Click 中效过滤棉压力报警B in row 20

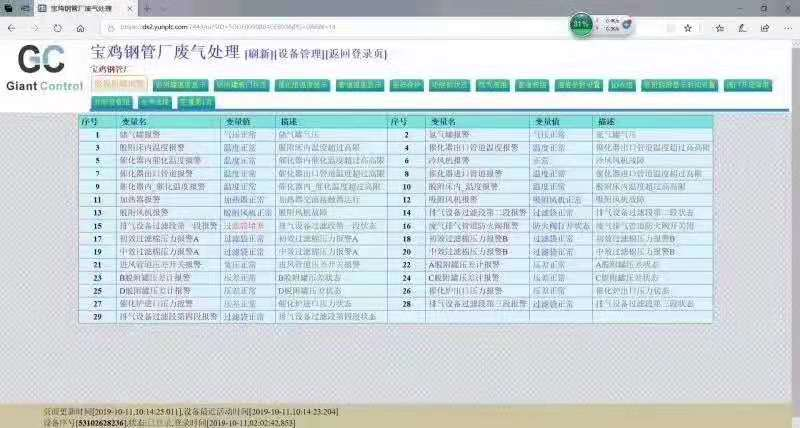click(x=468, y=251)
